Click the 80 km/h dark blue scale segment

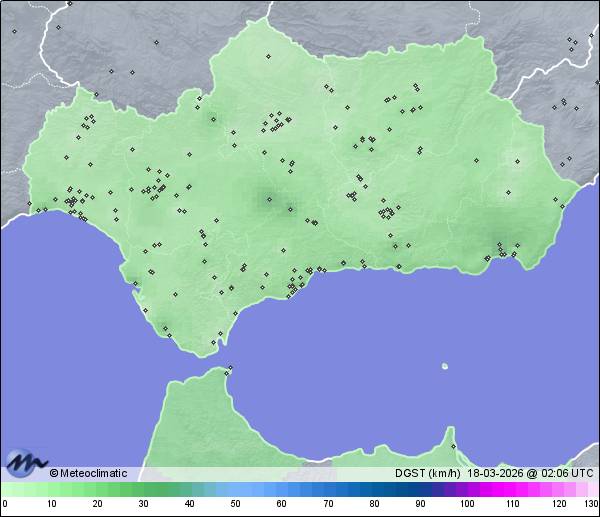pyautogui.click(x=373, y=489)
